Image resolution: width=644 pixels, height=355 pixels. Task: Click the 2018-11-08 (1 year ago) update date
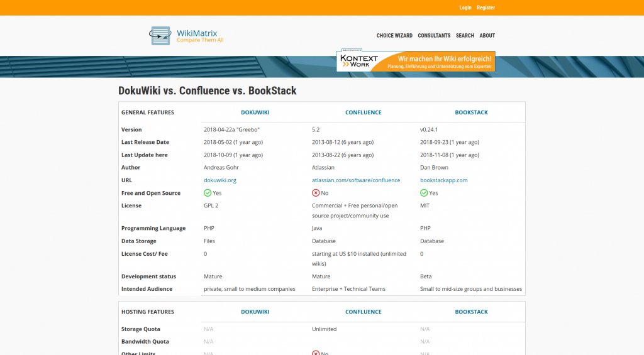449,155
